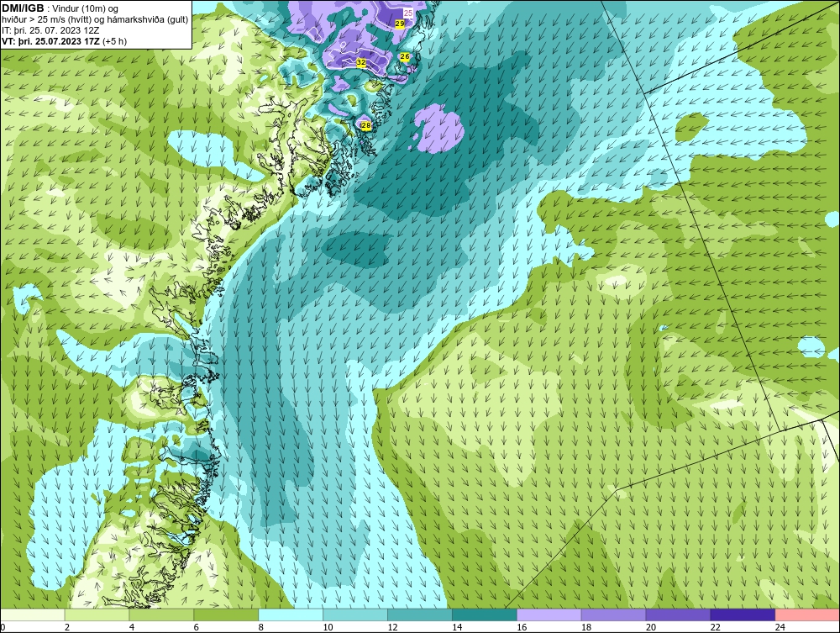This screenshot has width=840, height=633.
Task: Select the pale yellow 0–2 m/s legend swatch
Action: (x=32, y=615)
